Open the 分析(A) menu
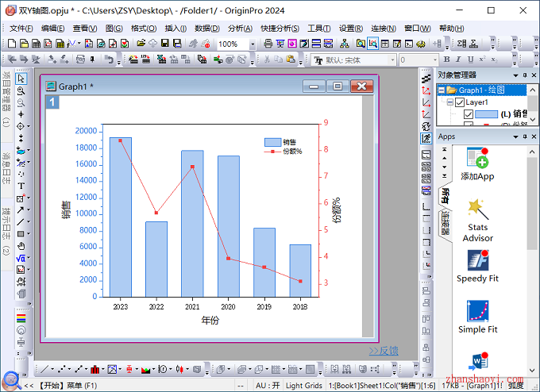 [240, 29]
